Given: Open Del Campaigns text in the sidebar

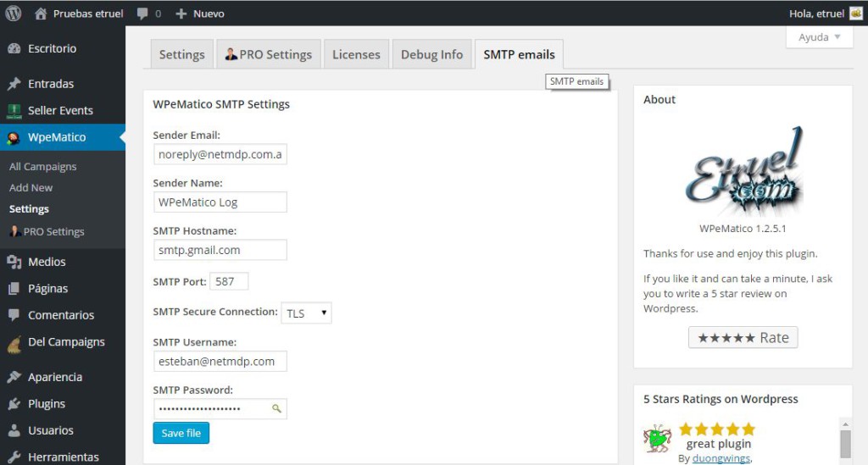Looking at the screenshot, I should click(66, 341).
